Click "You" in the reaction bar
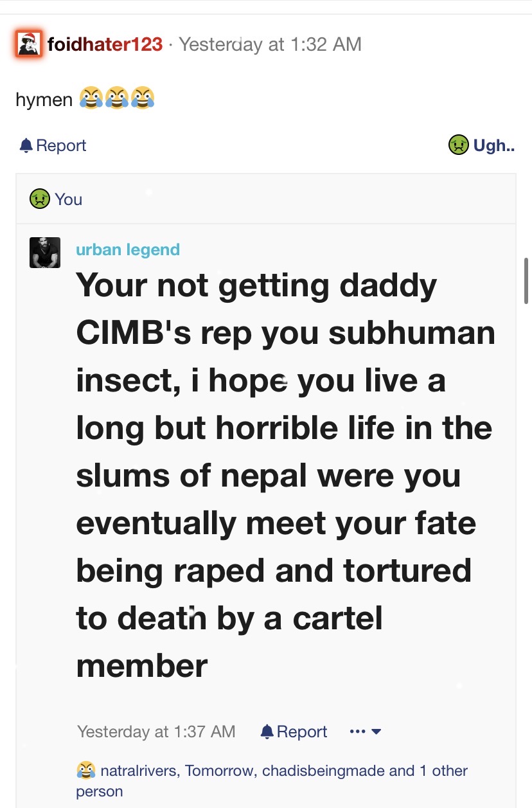This screenshot has height=808, width=532. [x=69, y=199]
